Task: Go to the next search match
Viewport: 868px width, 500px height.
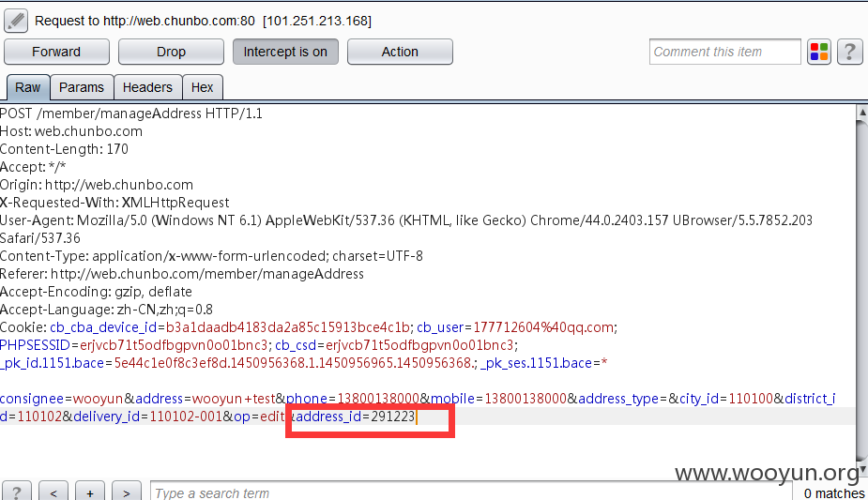Action: 127,492
